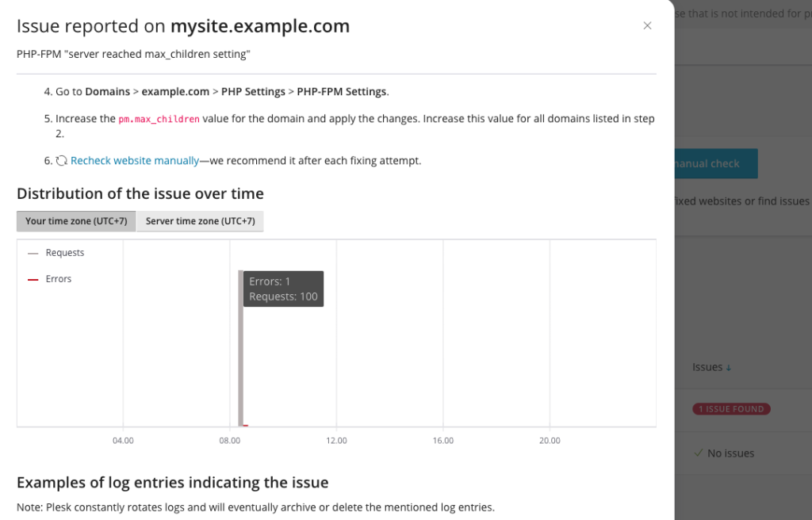Click the recheck refresh icon in step 6
Image resolution: width=812 pixels, height=520 pixels.
[x=62, y=161]
